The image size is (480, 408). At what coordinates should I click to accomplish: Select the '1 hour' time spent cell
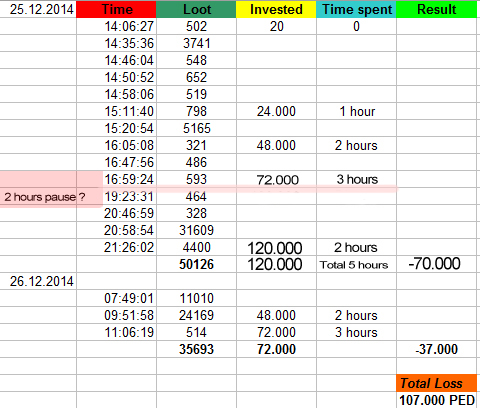tap(357, 111)
